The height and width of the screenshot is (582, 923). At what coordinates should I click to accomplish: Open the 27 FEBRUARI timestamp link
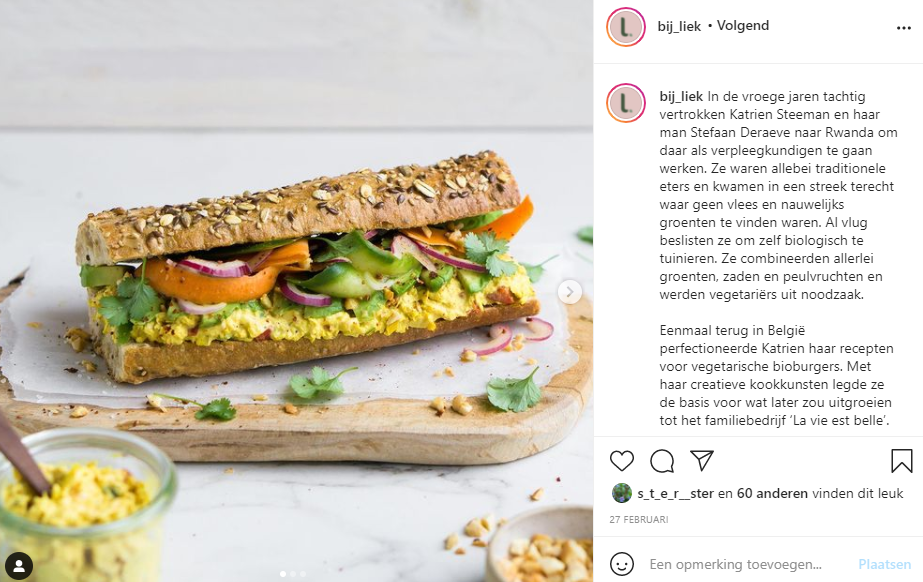tap(639, 520)
